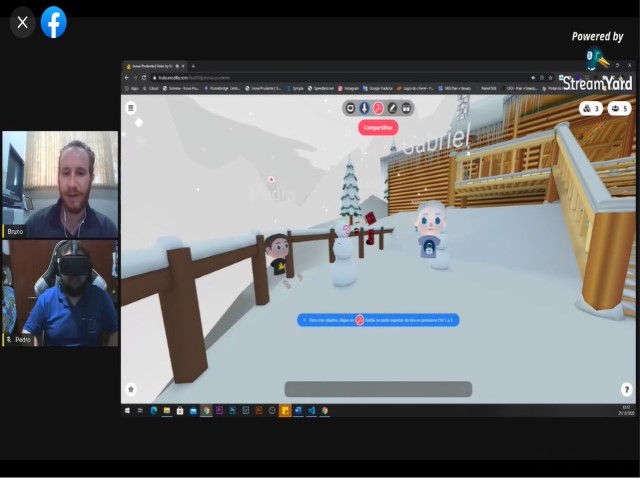Close the Hubs browser tab
Image resolution: width=640 pixels, height=480 pixels.
(x=183, y=66)
